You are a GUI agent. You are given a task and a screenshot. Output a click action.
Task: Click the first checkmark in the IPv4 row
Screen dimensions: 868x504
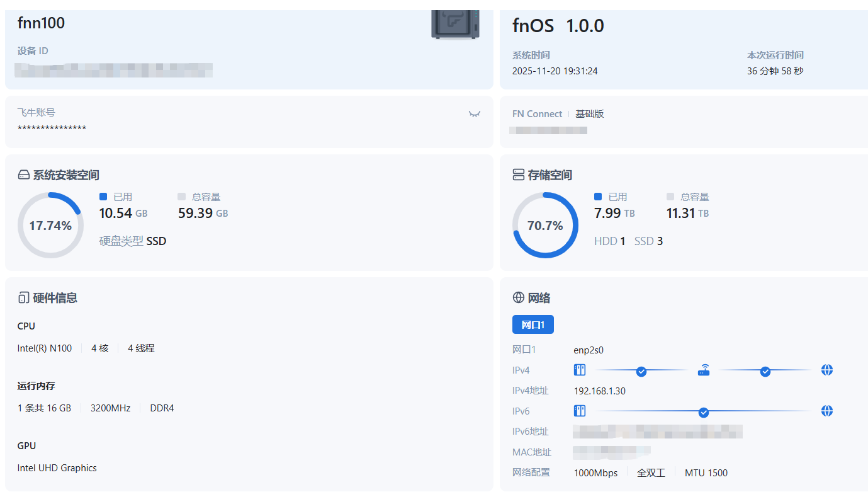[641, 371]
